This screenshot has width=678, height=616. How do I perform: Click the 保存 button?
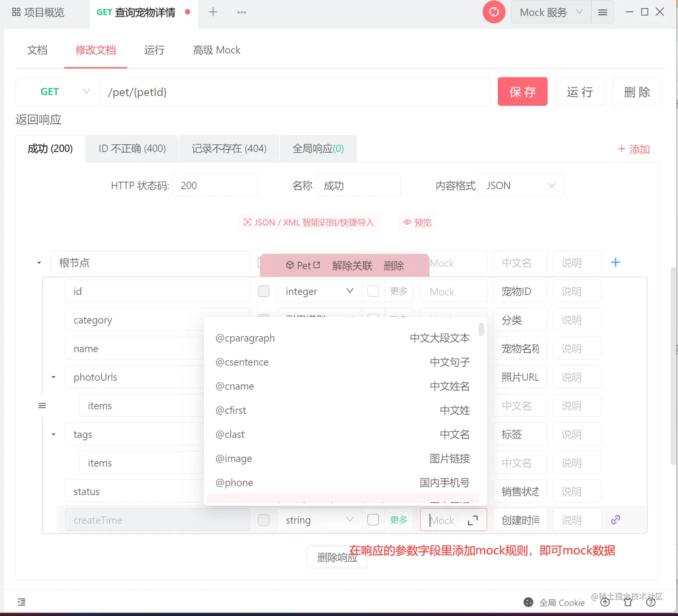522,91
